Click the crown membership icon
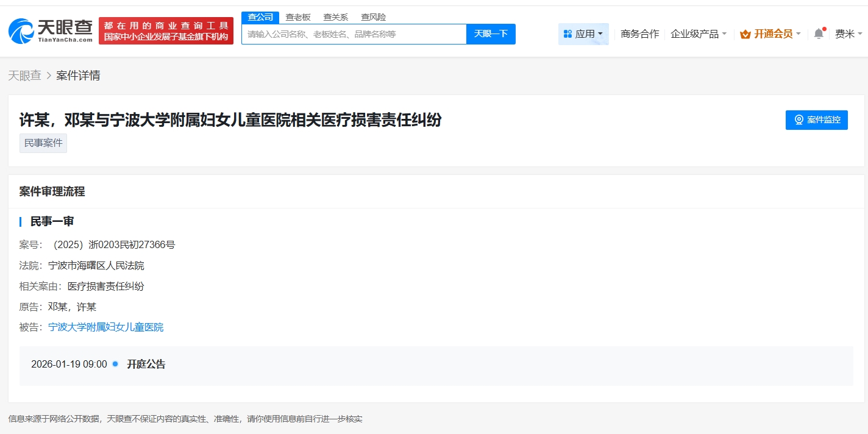 (745, 34)
